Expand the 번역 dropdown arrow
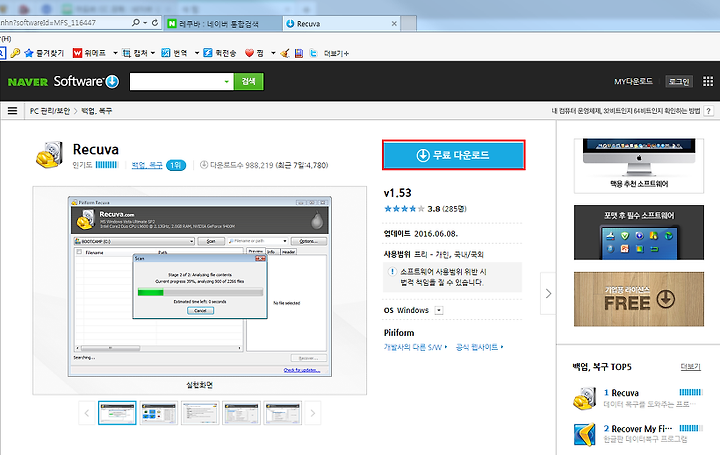 point(197,53)
